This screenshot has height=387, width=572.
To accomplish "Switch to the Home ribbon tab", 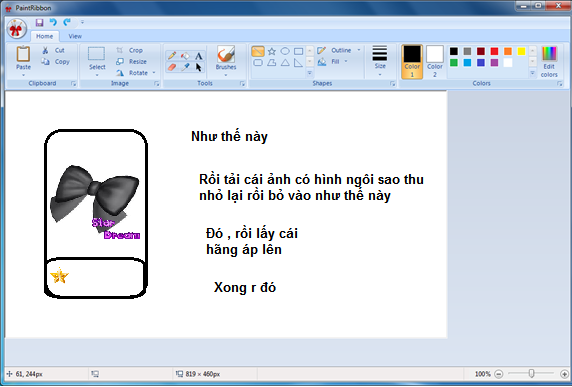I will pyautogui.click(x=45, y=36).
